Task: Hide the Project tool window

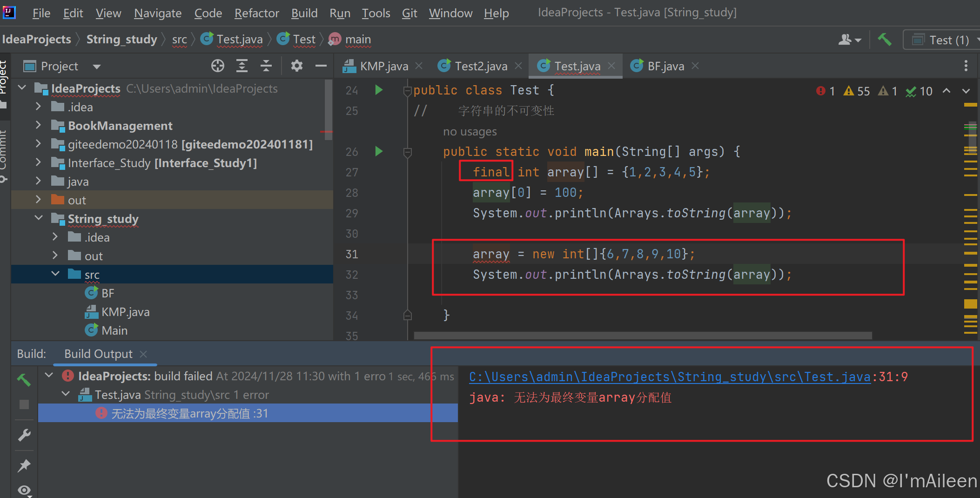Action: pyautogui.click(x=321, y=66)
